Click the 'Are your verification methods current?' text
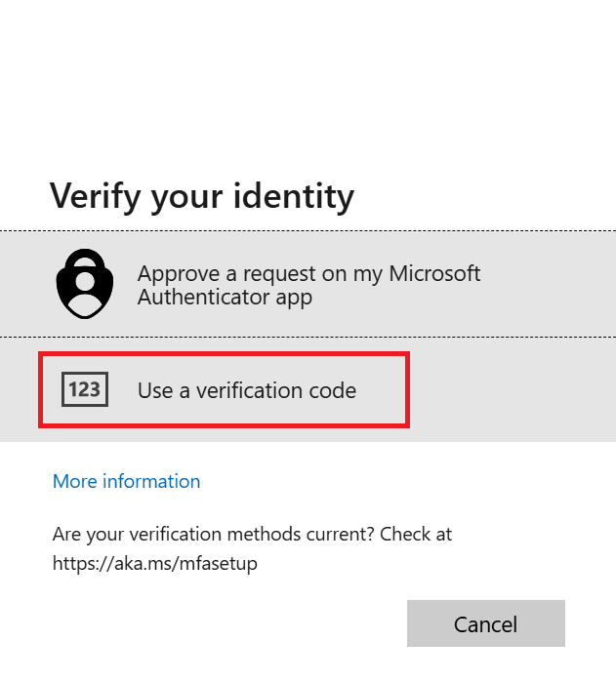616x682 pixels. point(214,534)
